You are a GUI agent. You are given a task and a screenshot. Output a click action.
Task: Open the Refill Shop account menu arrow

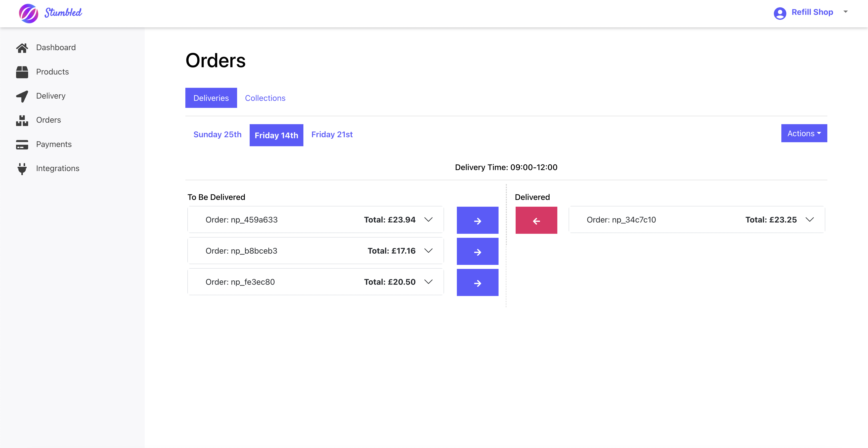click(x=845, y=12)
